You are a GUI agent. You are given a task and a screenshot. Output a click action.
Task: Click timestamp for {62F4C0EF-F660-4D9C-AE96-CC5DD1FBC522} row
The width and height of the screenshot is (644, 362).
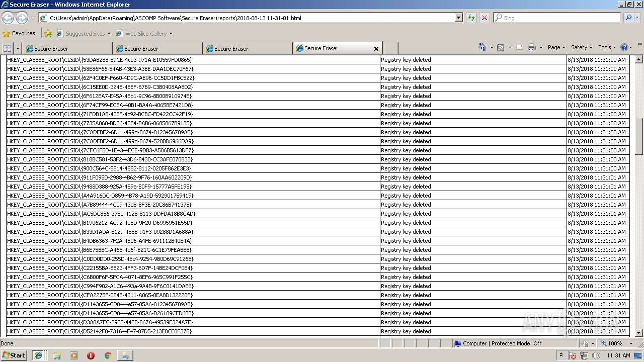[597, 78]
